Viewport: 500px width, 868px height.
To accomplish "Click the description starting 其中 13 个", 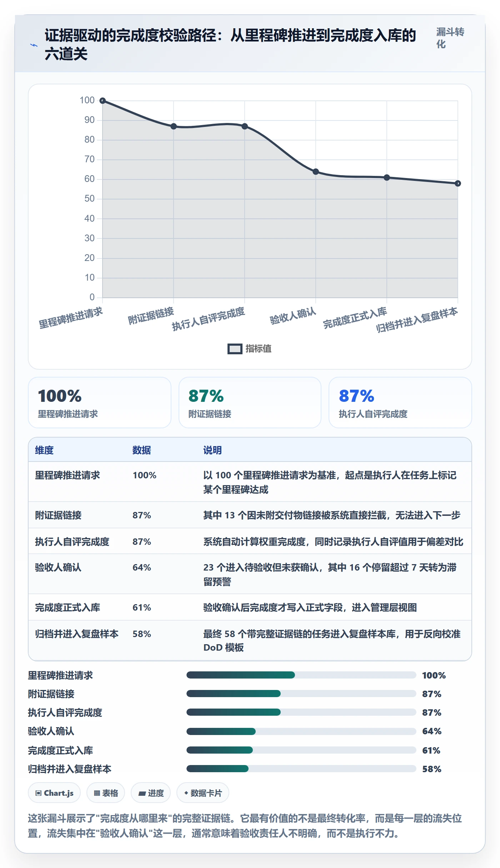I will (x=332, y=515).
